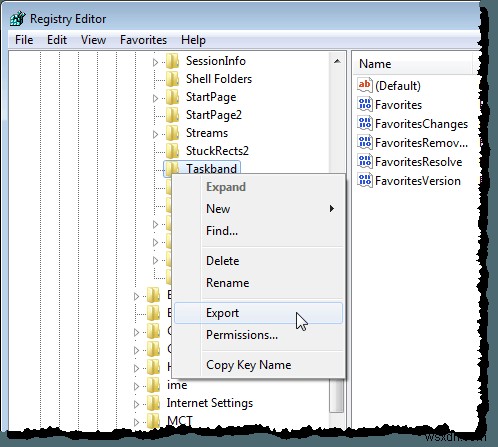This screenshot has width=498, height=447.
Task: Expand the MCT key
Action: (x=136, y=422)
